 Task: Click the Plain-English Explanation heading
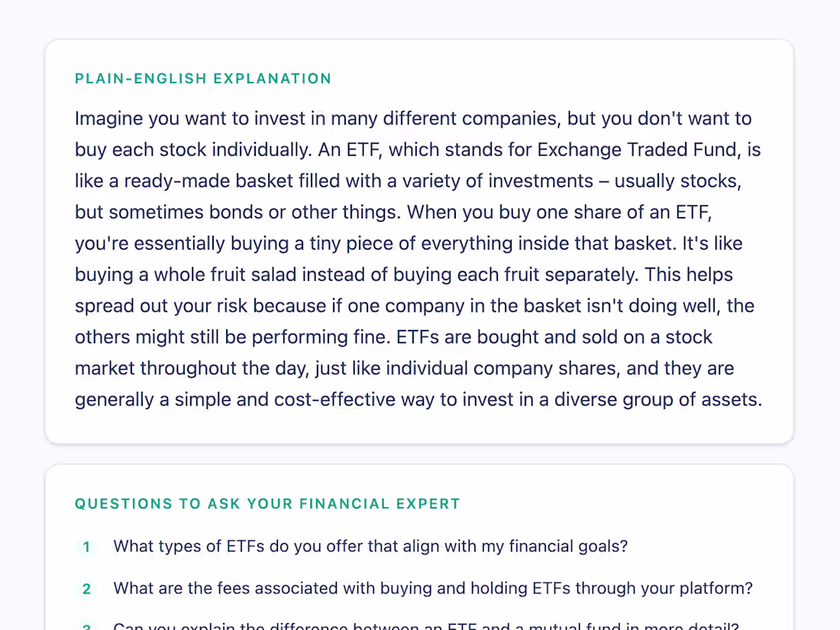203,79
